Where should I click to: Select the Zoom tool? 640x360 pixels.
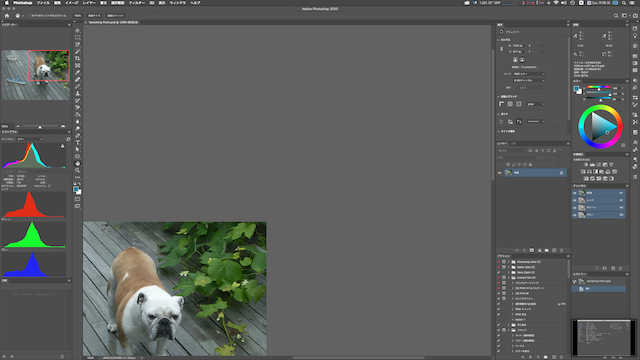[78, 170]
